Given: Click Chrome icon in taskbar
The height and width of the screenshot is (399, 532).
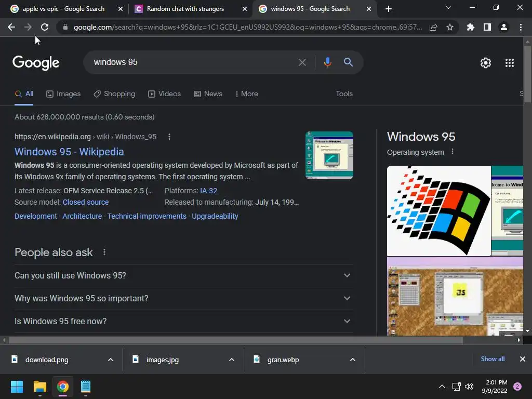Looking at the screenshot, I should click(63, 387).
